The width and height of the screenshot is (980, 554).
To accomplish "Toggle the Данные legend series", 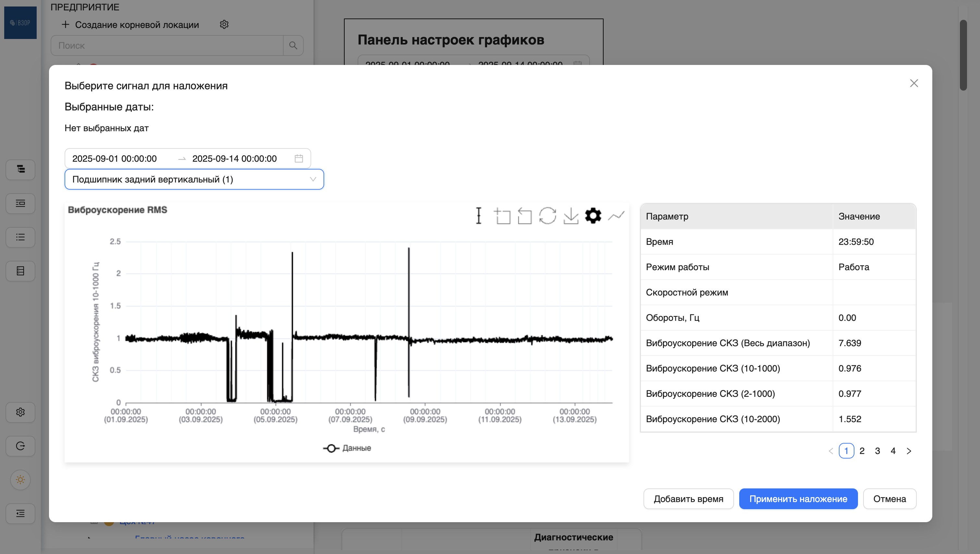I will coord(347,448).
